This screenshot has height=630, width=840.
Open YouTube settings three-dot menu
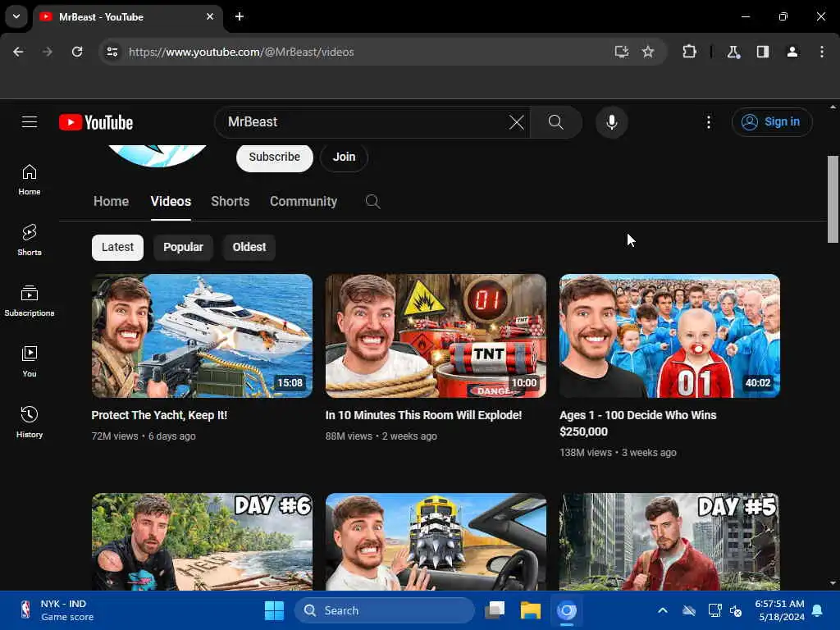pos(708,122)
